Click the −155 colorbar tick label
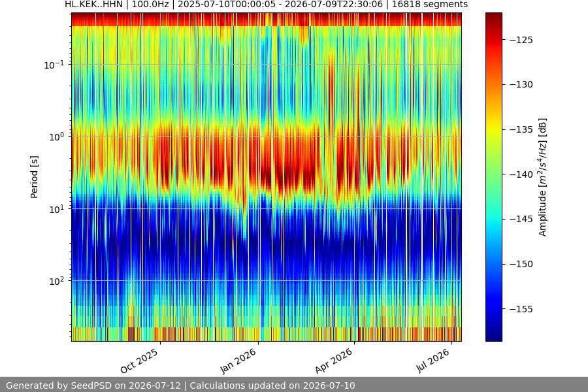Screen dimensions: 588x392 521,309
